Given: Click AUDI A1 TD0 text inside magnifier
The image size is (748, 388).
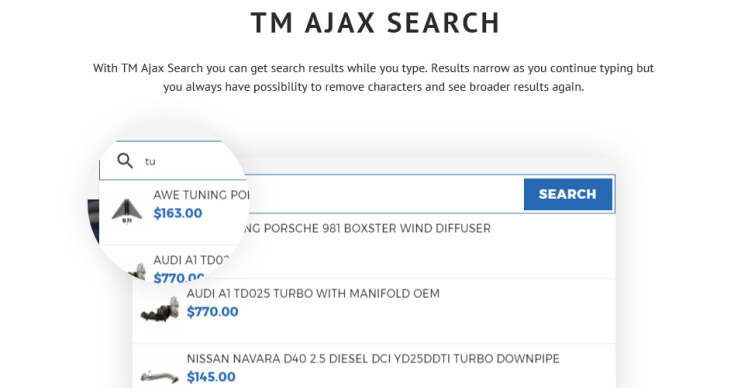Looking at the screenshot, I should (x=191, y=260).
